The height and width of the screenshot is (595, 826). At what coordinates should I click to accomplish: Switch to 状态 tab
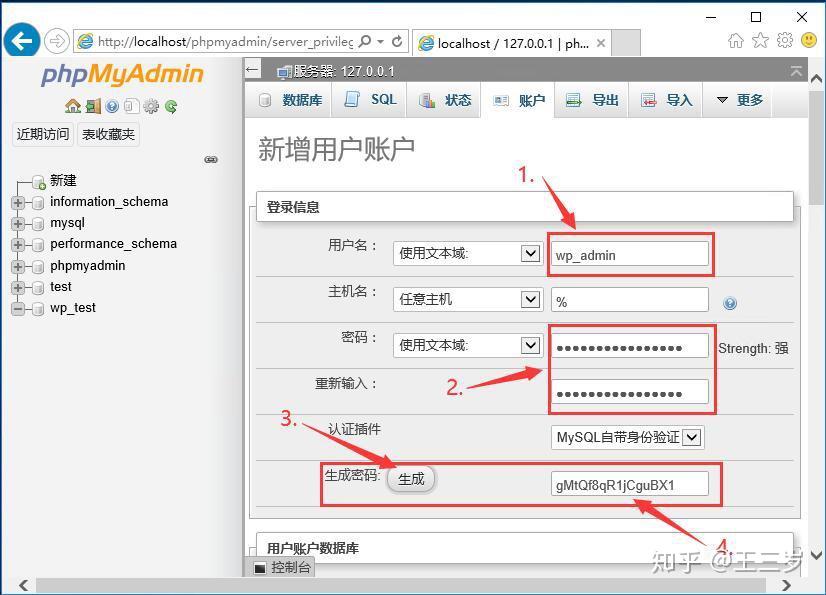(x=444, y=100)
